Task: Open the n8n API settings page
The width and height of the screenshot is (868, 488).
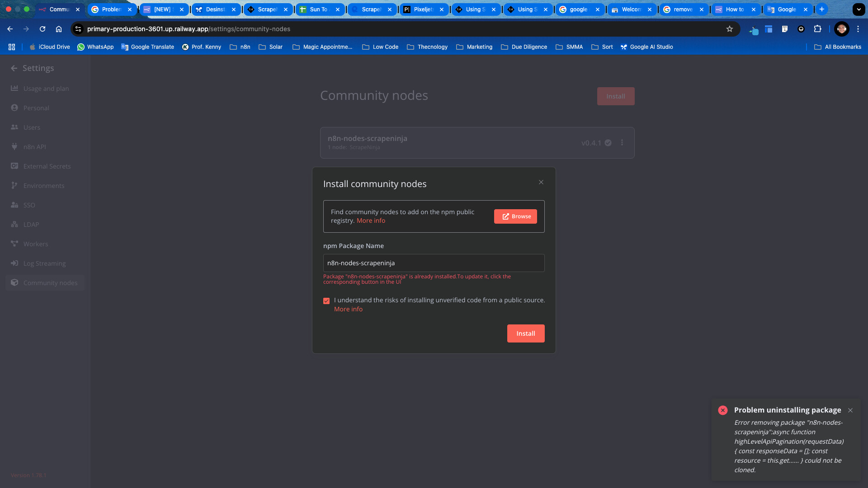Action: tap(34, 147)
